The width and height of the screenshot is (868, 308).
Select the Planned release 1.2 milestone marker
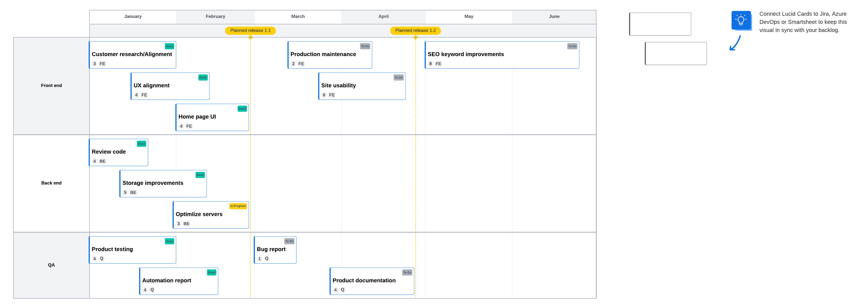point(415,30)
